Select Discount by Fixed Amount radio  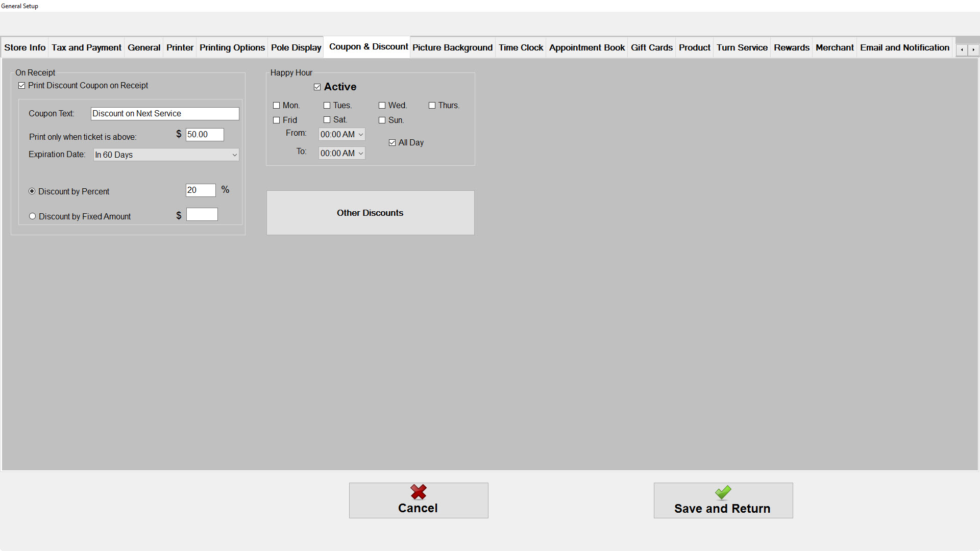pos(33,216)
